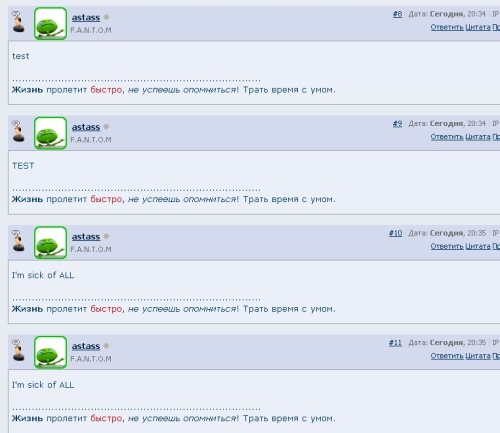Image resolution: width=500 pixels, height=433 pixels.
Task: Click the user status icon in post #10
Action: (x=18, y=241)
